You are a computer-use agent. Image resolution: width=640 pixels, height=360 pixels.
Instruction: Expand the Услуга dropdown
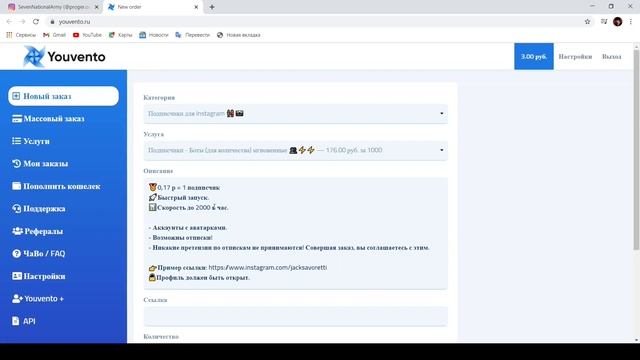tap(296, 150)
